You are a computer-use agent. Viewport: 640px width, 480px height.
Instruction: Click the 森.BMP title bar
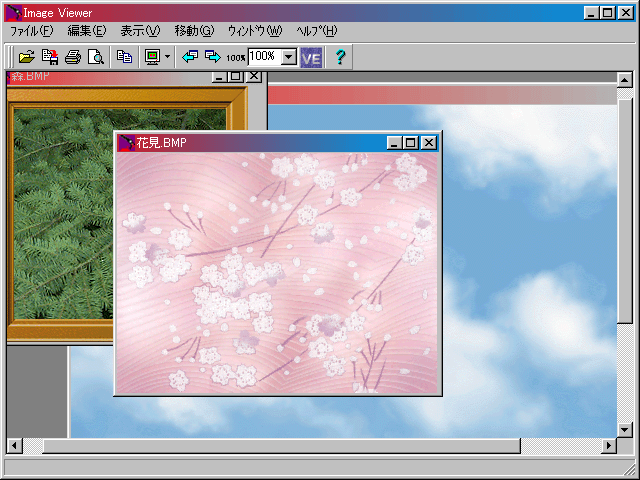click(x=135, y=78)
